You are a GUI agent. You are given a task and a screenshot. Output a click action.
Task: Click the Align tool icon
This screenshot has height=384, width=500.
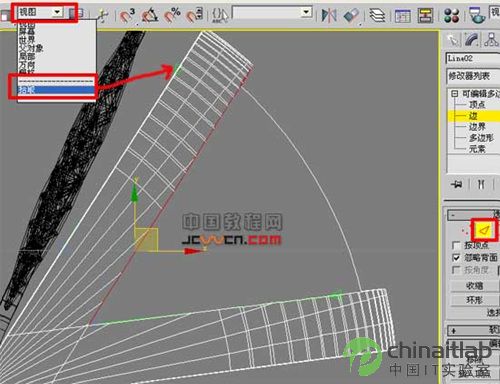point(351,15)
